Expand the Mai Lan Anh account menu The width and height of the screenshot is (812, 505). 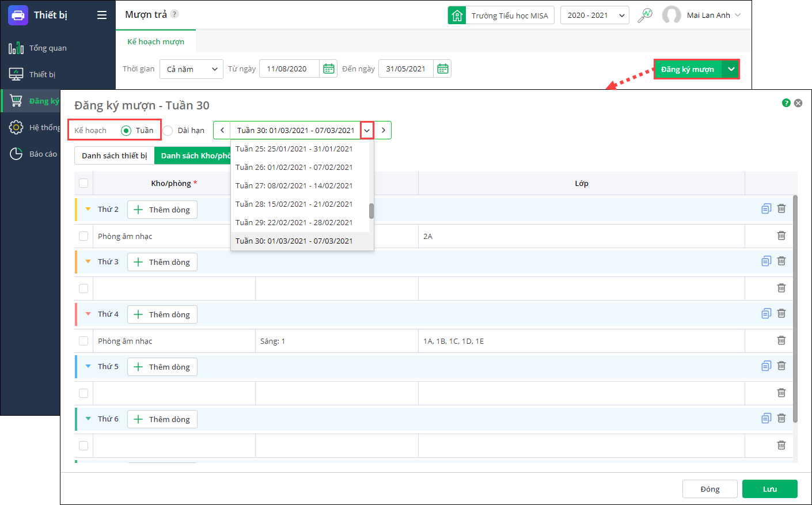[x=738, y=15]
